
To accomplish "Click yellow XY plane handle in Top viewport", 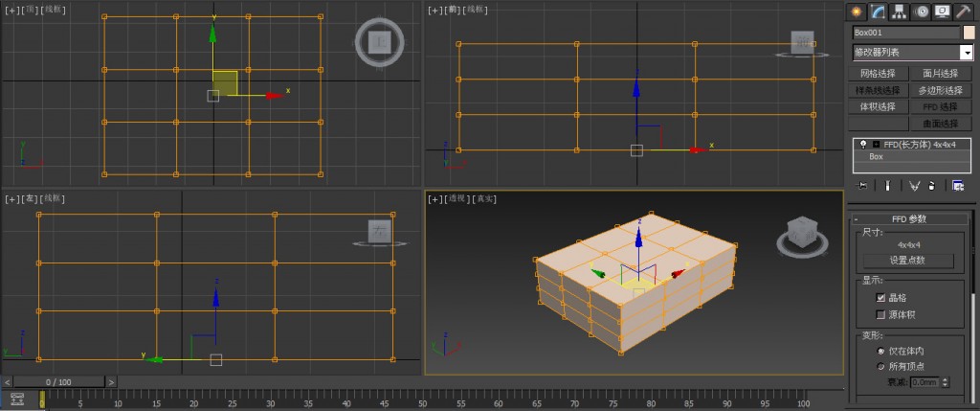I will [225, 83].
